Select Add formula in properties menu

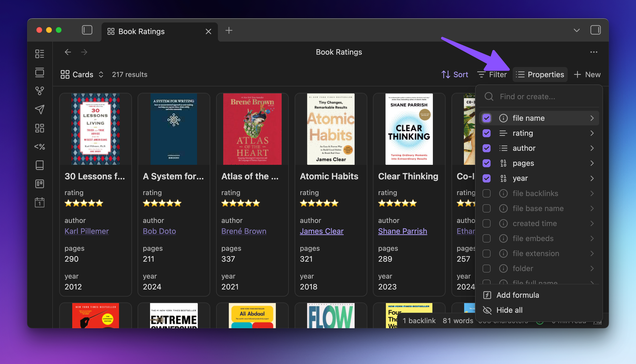click(517, 295)
